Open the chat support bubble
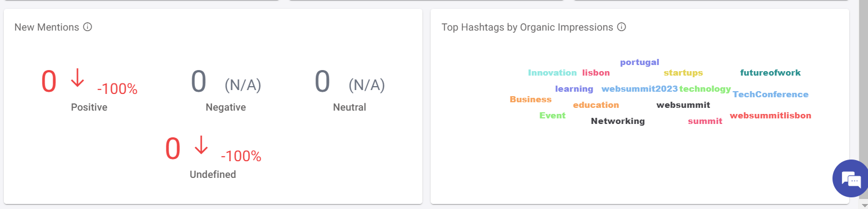The width and height of the screenshot is (868, 209). (850, 179)
